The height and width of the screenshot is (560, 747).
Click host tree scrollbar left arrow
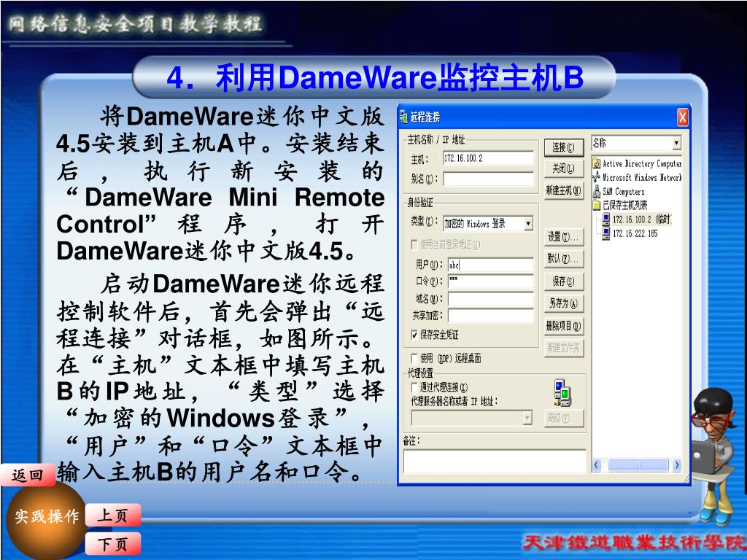point(597,464)
